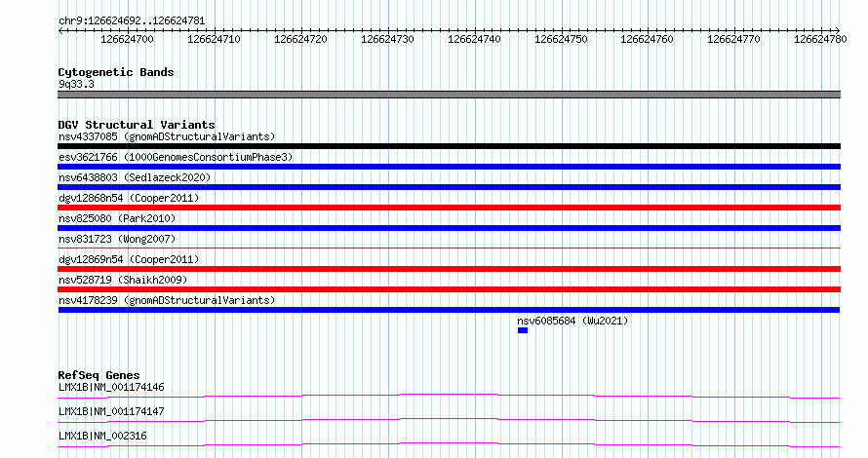Open variant label nsv4178239 gnomAD
This screenshot has width=868, height=458.
pyautogui.click(x=167, y=300)
